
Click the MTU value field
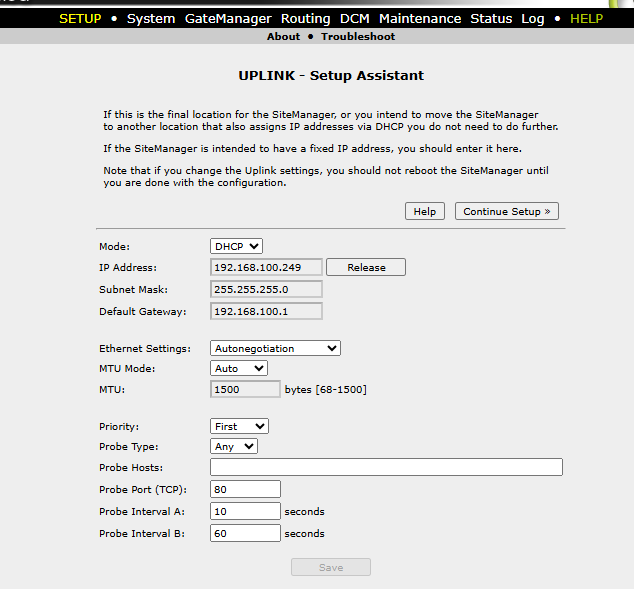click(245, 389)
